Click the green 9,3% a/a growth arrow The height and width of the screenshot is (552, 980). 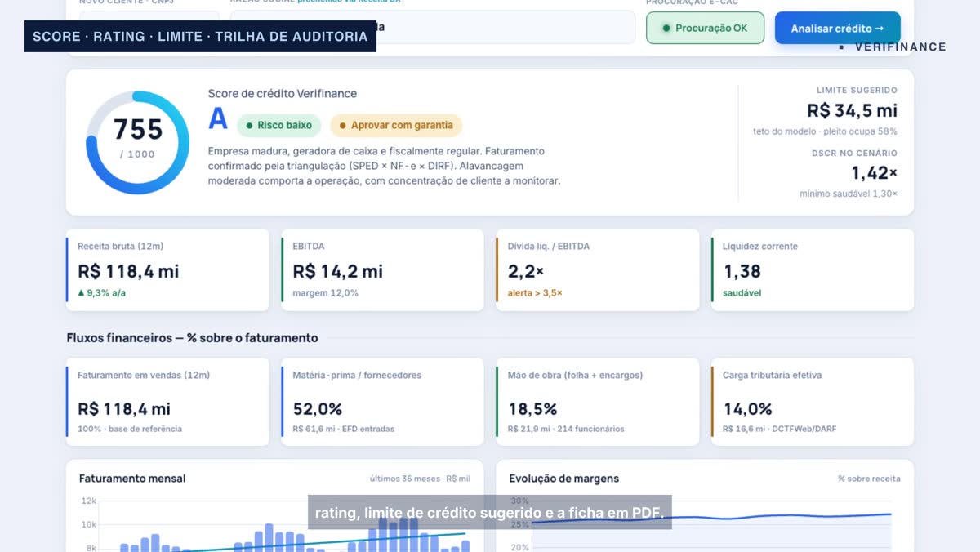tap(81, 292)
